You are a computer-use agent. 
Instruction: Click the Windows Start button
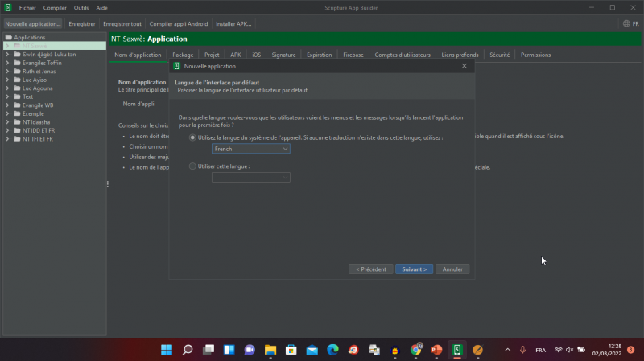167,350
